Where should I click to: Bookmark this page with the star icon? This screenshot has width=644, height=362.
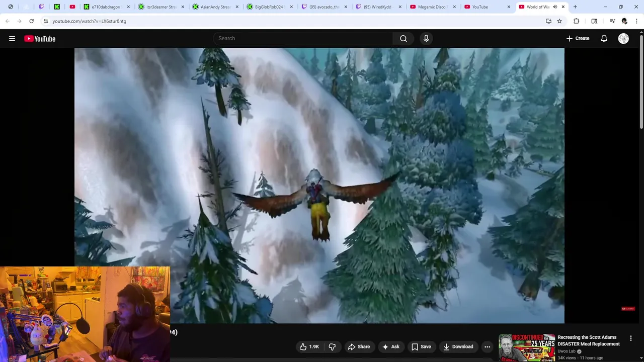[559, 21]
